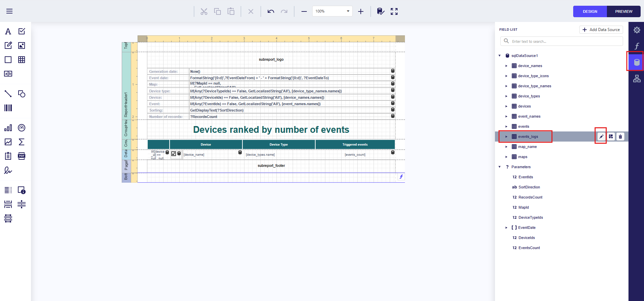Viewport: 644px width, 301px height.
Task: Select the Chart control in toolbox
Action: (8, 128)
